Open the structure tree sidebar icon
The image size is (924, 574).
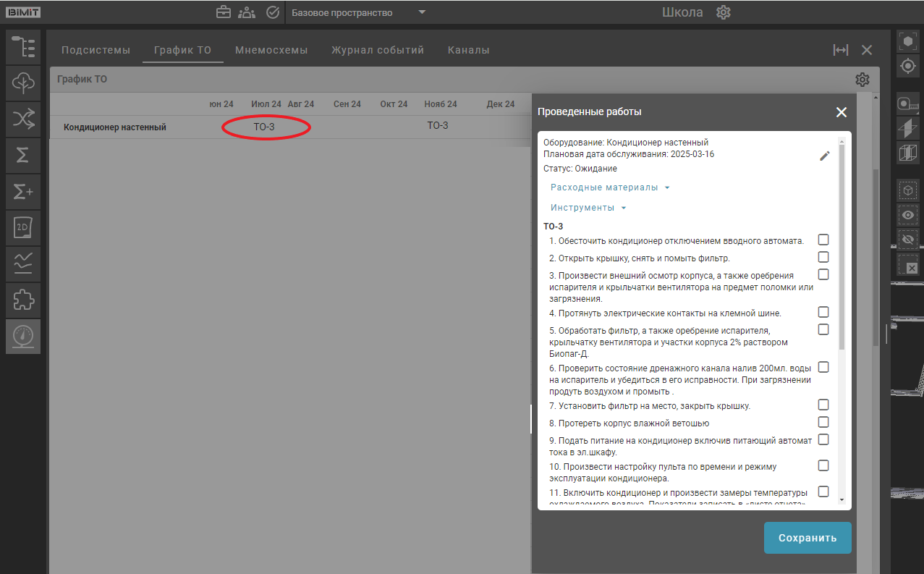23,47
